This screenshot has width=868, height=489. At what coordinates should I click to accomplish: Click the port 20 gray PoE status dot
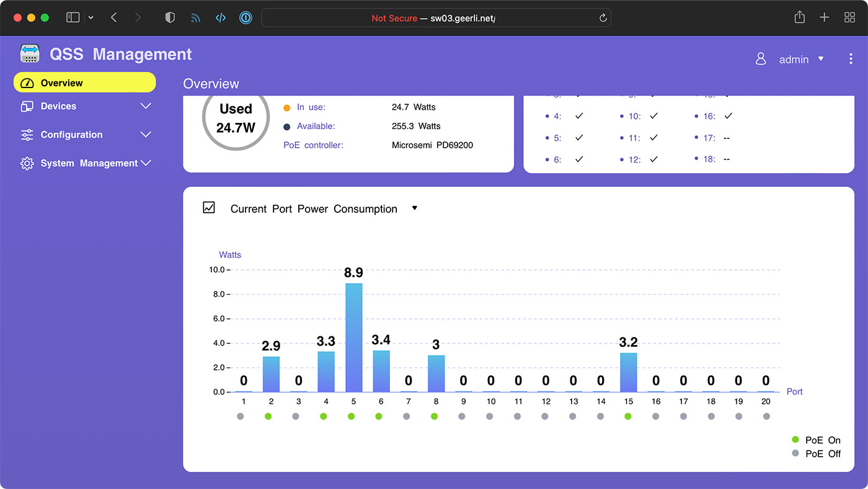click(766, 416)
